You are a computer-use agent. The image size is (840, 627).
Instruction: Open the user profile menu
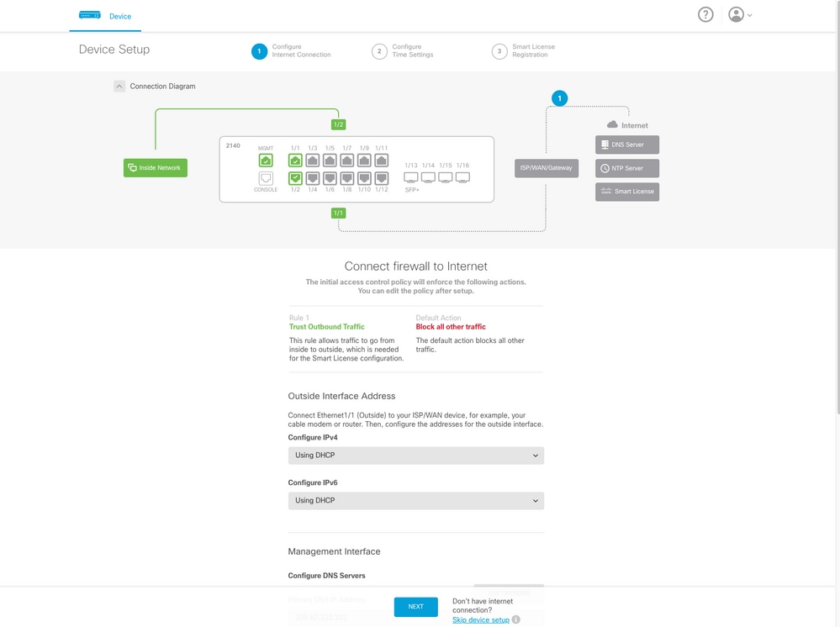(x=740, y=14)
